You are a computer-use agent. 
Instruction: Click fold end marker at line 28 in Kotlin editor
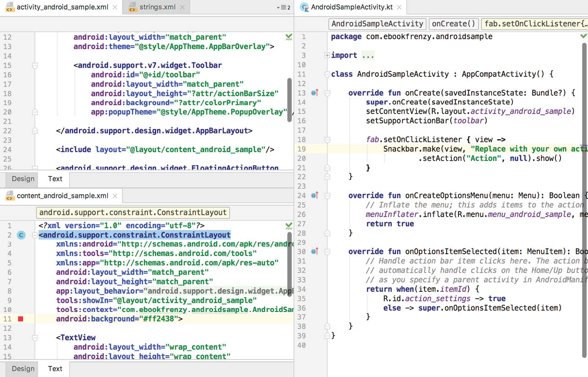[x=327, y=233]
